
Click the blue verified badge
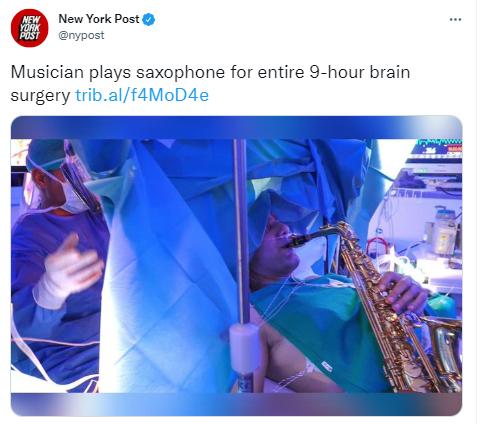149,20
